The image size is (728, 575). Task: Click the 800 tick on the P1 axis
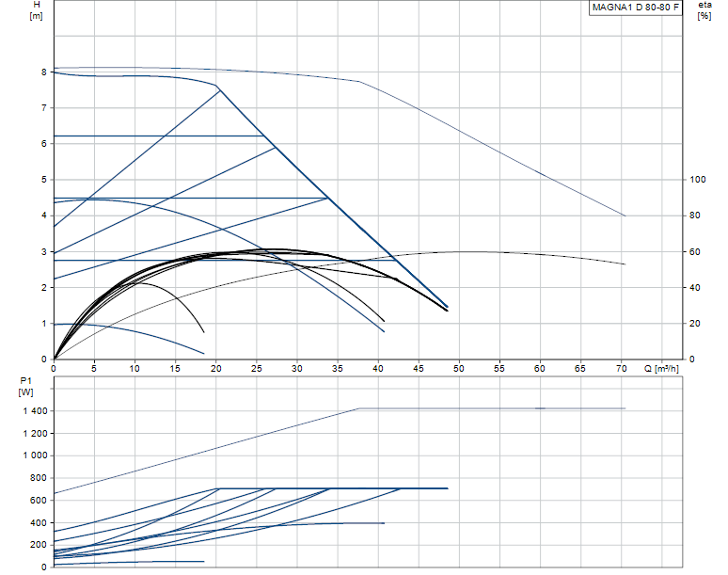click(39, 478)
